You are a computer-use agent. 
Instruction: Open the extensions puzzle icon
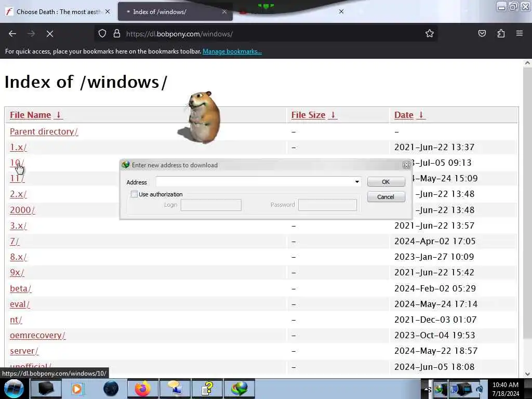tap(501, 34)
